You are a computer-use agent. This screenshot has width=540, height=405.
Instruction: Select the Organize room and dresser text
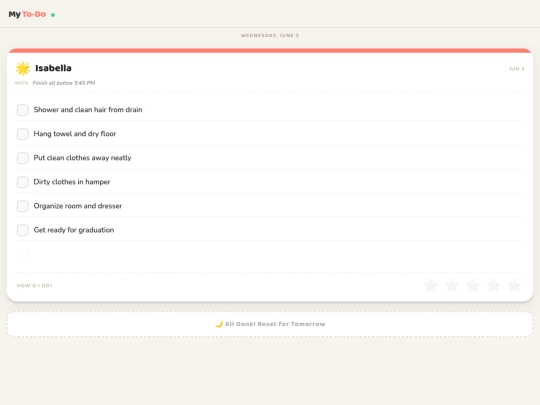pos(78,206)
